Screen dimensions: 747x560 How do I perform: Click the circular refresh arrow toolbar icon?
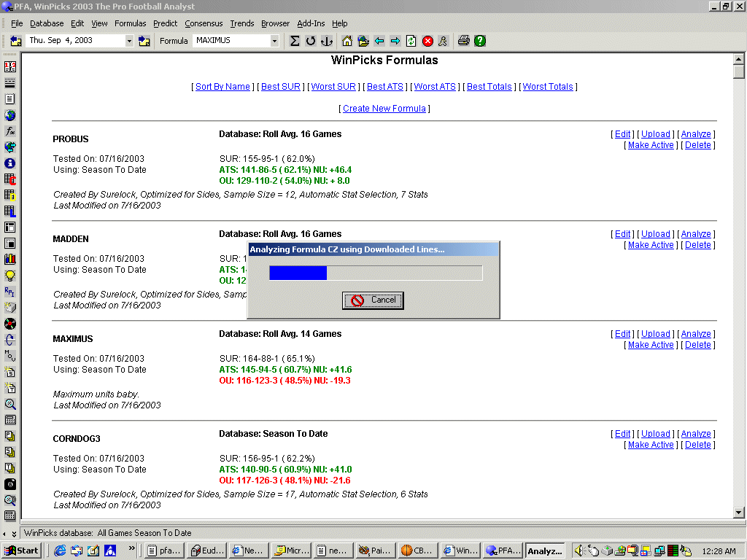click(311, 41)
